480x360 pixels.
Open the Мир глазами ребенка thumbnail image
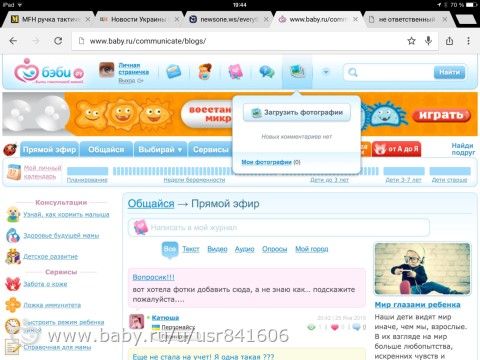coord(422,269)
